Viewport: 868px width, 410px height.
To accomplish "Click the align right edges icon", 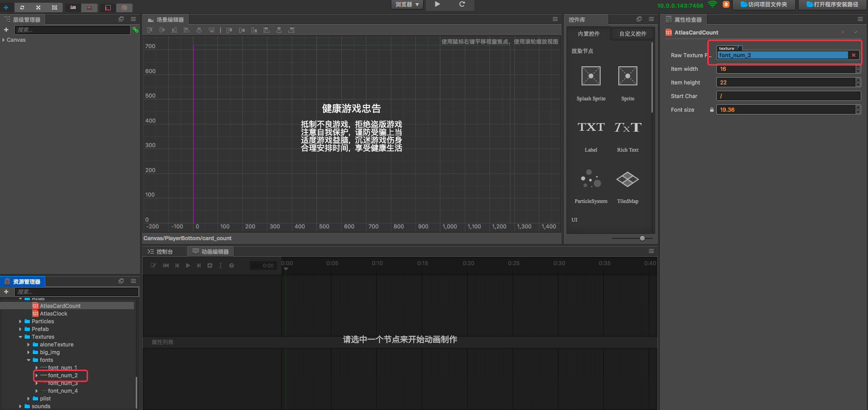I will 211,30.
